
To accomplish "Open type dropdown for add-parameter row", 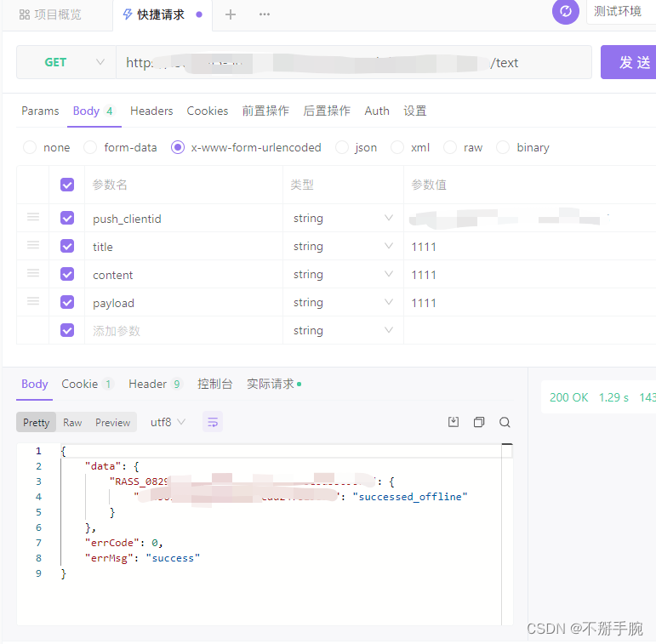I will 343,330.
